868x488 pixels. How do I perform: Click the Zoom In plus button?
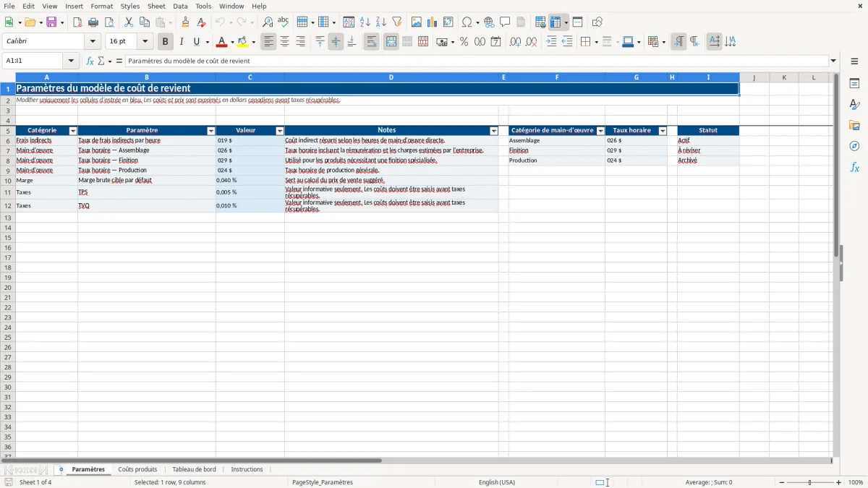click(x=839, y=482)
